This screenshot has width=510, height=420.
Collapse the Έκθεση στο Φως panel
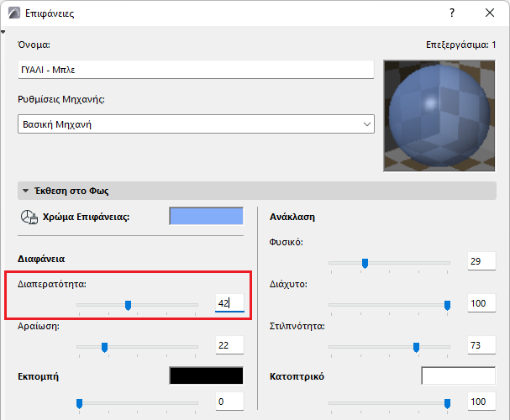click(x=26, y=191)
